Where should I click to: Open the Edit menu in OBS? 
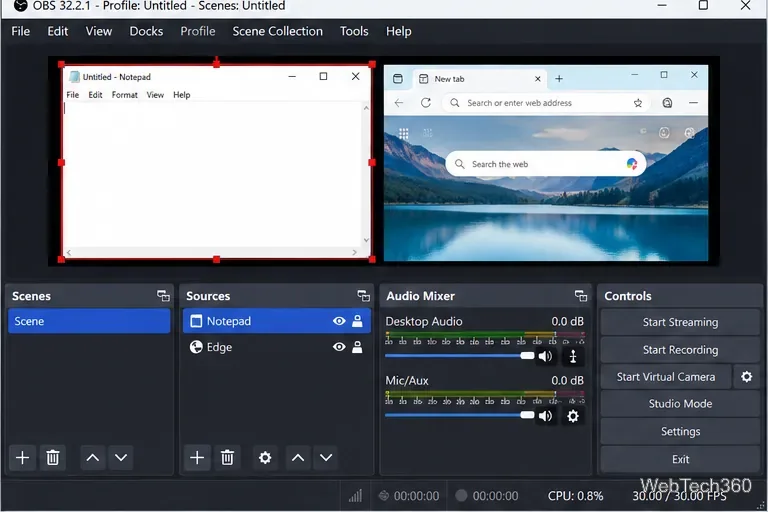tap(58, 31)
